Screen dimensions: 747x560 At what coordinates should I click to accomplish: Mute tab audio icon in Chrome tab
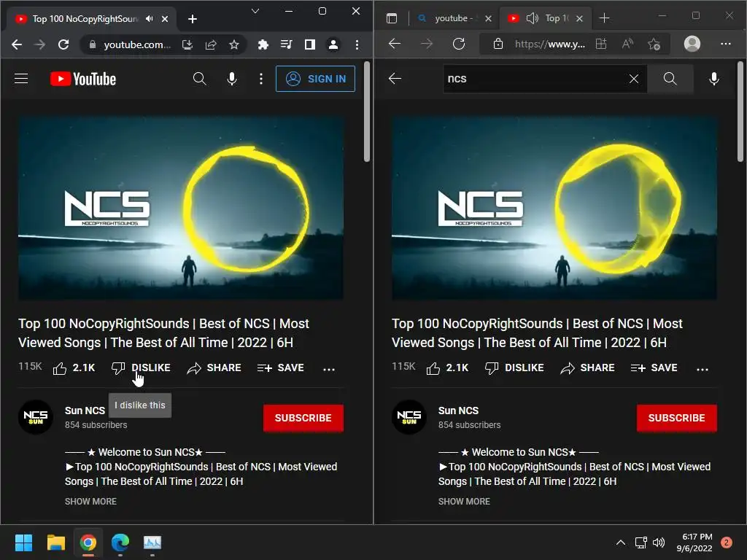pos(149,18)
